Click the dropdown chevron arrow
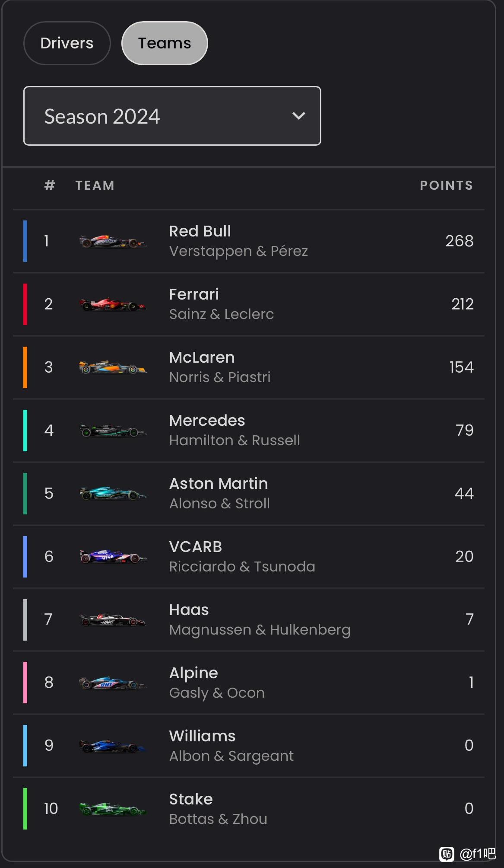 (299, 116)
